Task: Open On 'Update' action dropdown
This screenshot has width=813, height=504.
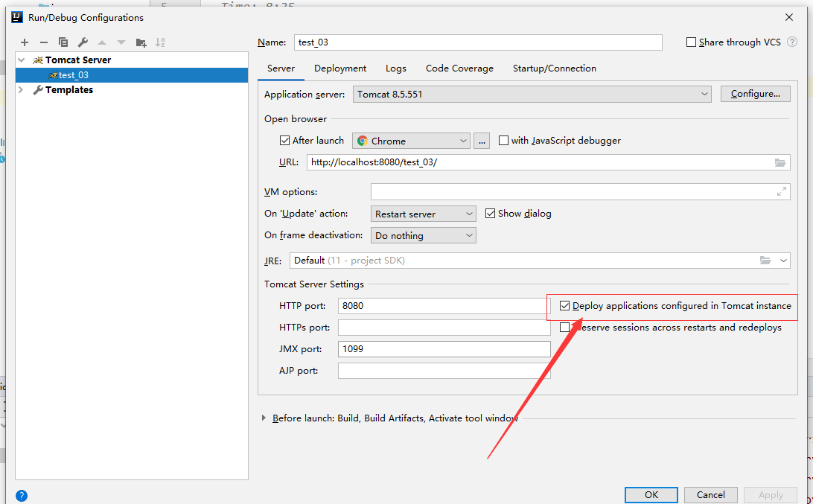Action: click(423, 214)
